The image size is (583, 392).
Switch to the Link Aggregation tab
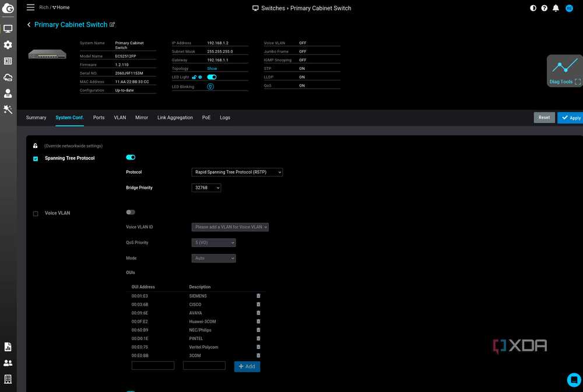(175, 118)
